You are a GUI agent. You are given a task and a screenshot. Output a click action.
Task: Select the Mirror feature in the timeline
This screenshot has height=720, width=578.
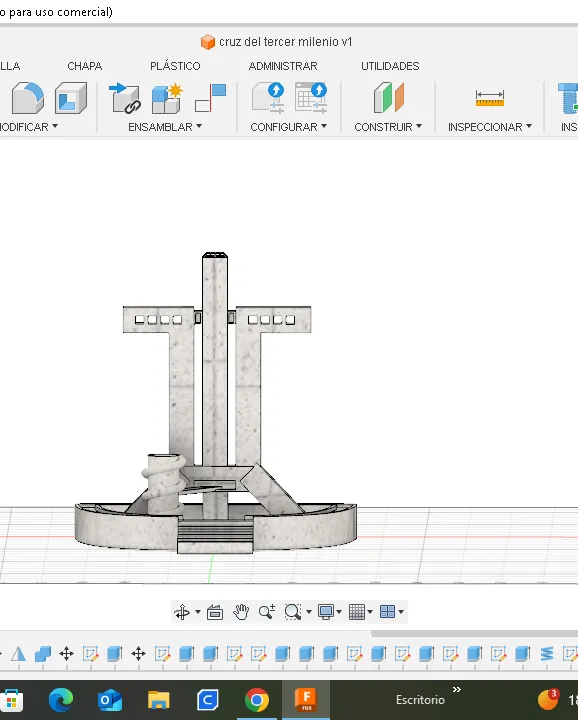point(18,653)
